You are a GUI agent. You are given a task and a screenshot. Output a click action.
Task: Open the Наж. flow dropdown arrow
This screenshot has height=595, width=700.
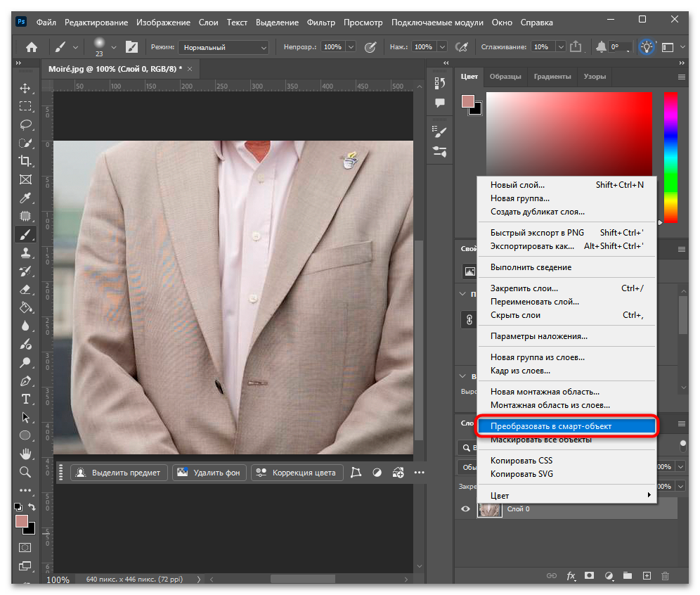point(442,47)
